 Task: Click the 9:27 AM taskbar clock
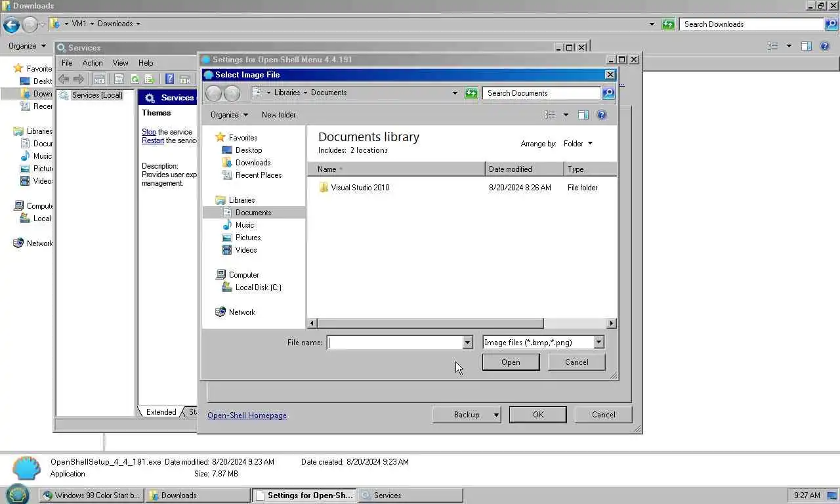click(807, 495)
